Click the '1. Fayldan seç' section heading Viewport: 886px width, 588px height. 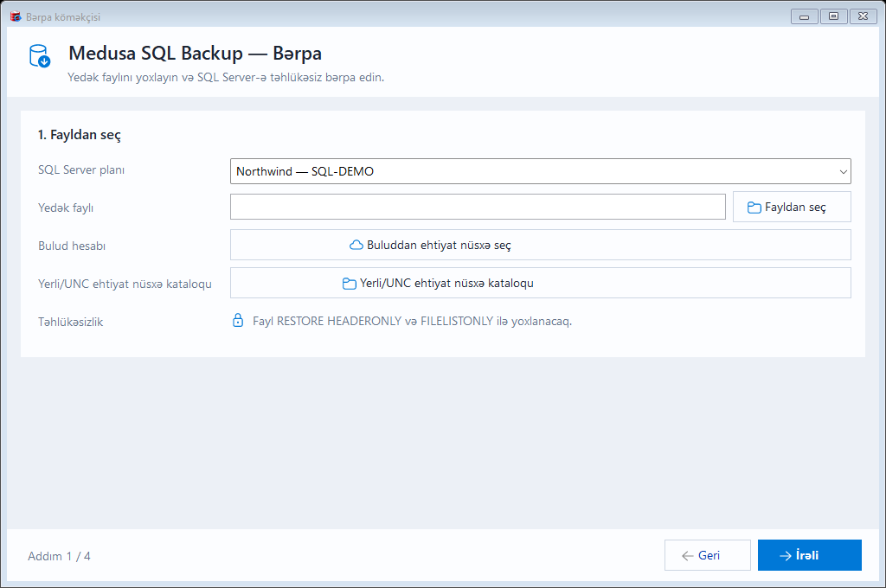pos(80,135)
